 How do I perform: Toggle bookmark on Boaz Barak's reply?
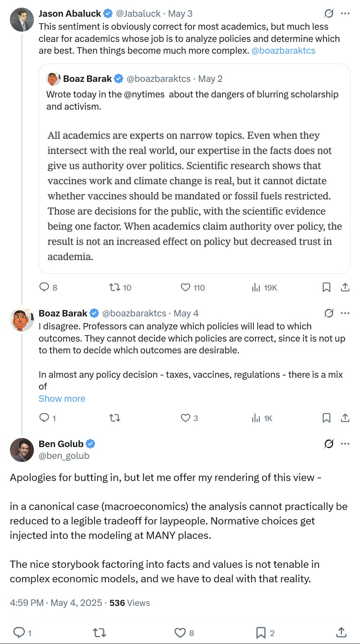(x=326, y=418)
